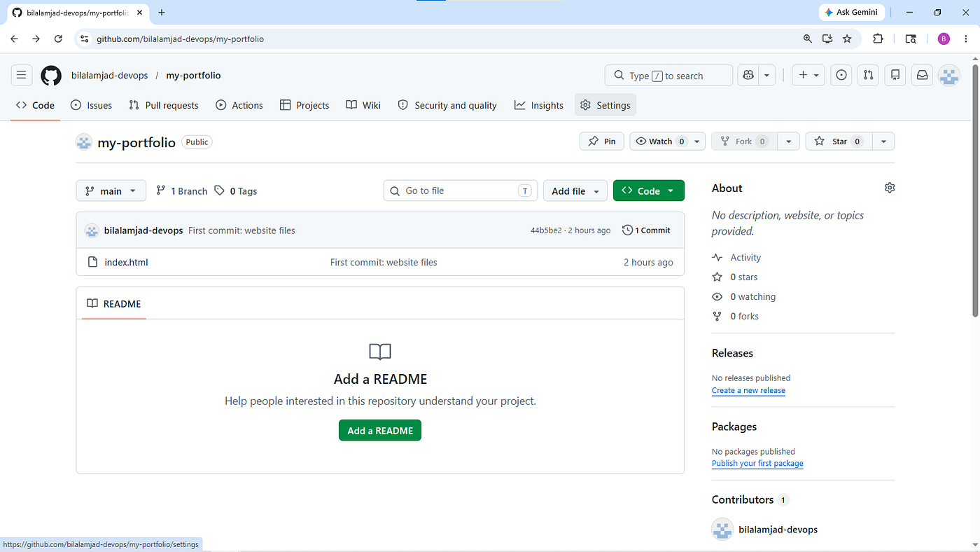Click the file icon beside index.html
This screenshot has width=980, height=552.
pyautogui.click(x=92, y=262)
